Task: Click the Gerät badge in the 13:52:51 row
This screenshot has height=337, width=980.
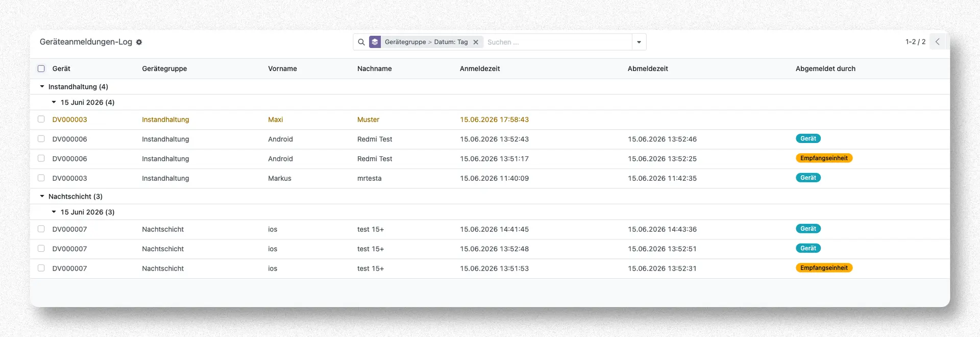Action: [x=808, y=248]
